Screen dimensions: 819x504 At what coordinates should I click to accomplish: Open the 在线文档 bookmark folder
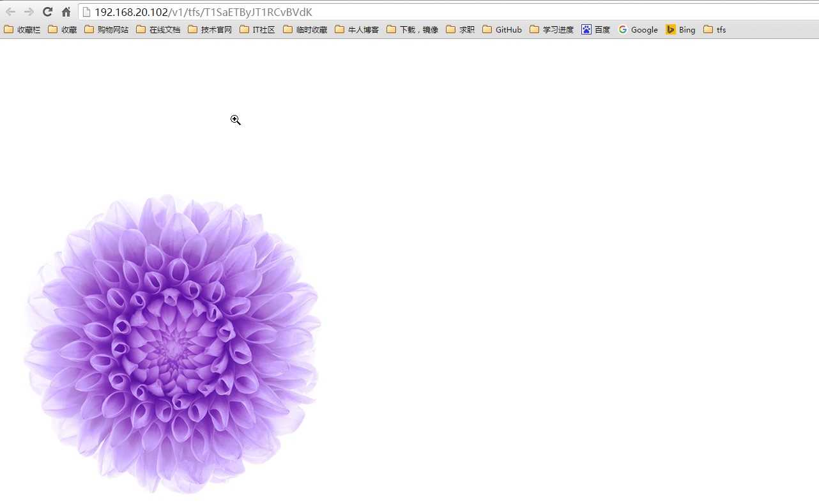pyautogui.click(x=158, y=29)
